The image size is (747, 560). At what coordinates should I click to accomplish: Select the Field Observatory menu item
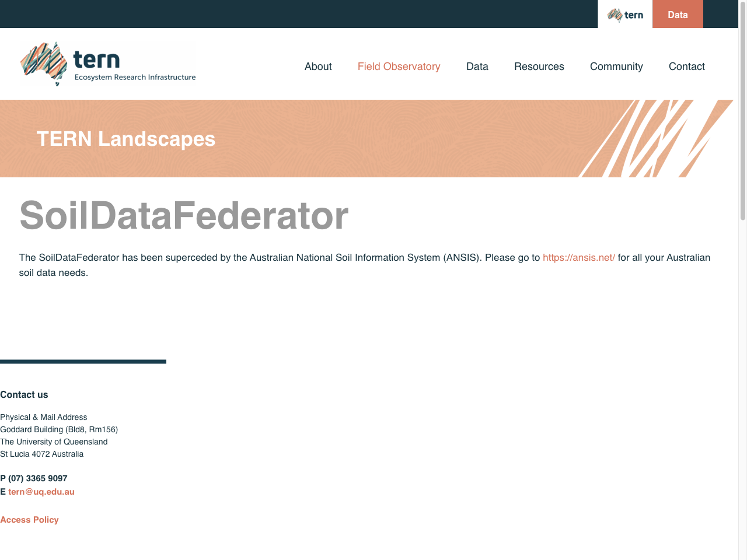pos(399,66)
